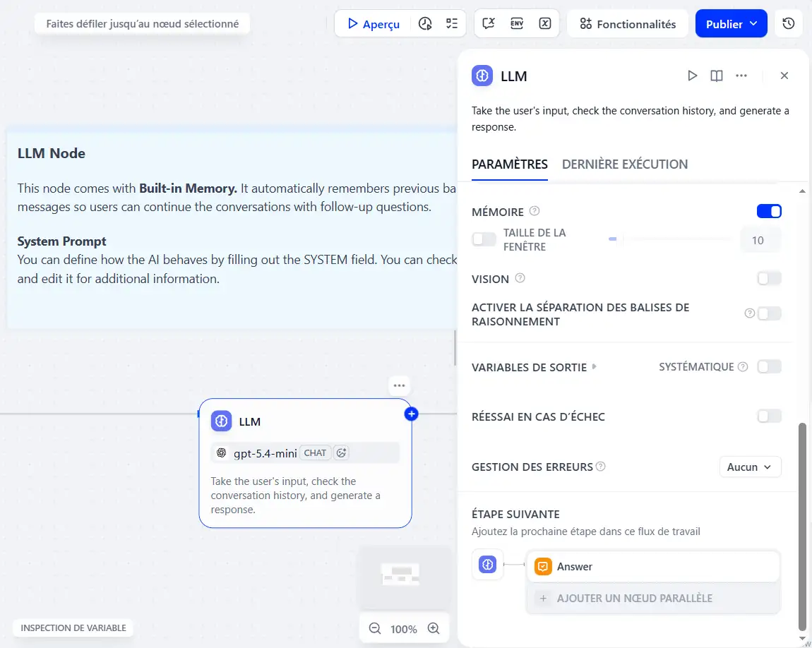This screenshot has width=812, height=648.
Task: Click the Aperçu preview button
Action: [x=374, y=24]
